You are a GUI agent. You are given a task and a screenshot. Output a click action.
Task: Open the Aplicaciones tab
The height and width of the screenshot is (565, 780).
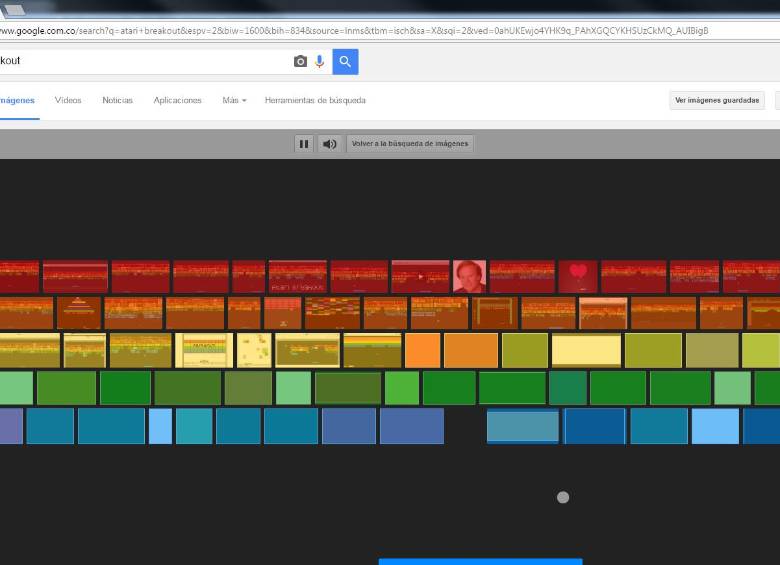(x=178, y=100)
